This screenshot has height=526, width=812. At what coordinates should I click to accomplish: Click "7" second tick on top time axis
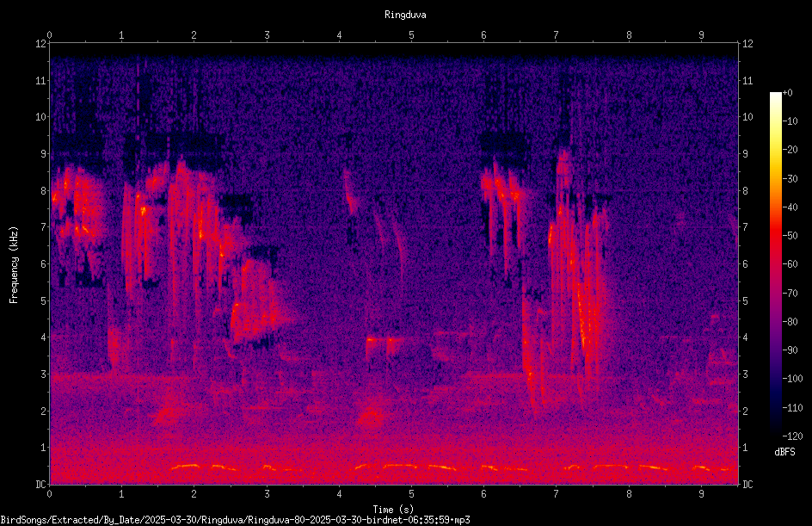tap(557, 35)
